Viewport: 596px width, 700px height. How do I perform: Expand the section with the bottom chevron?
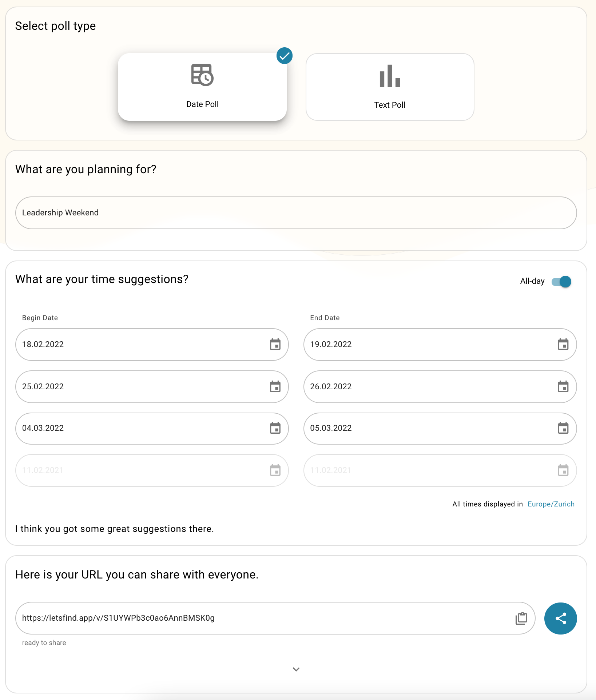pos(296,669)
